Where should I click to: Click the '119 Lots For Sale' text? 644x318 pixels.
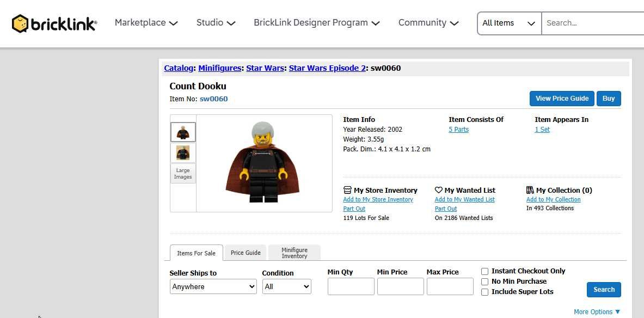pos(366,218)
